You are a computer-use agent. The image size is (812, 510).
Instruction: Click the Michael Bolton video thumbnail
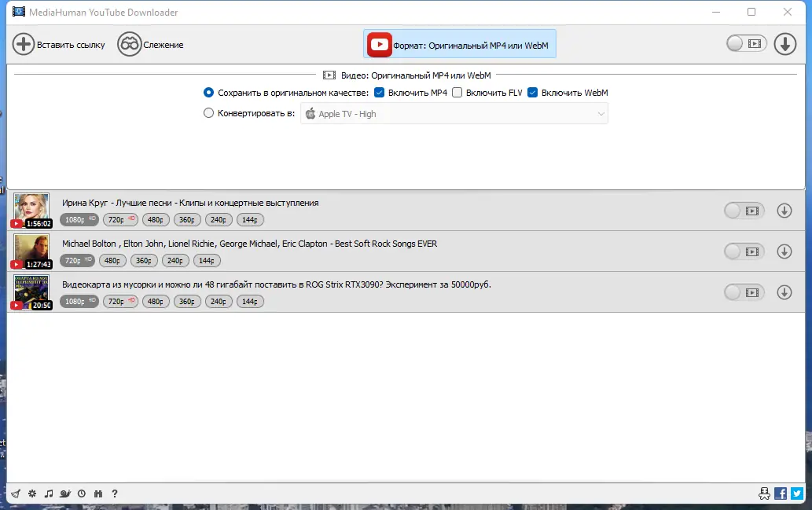[31, 251]
